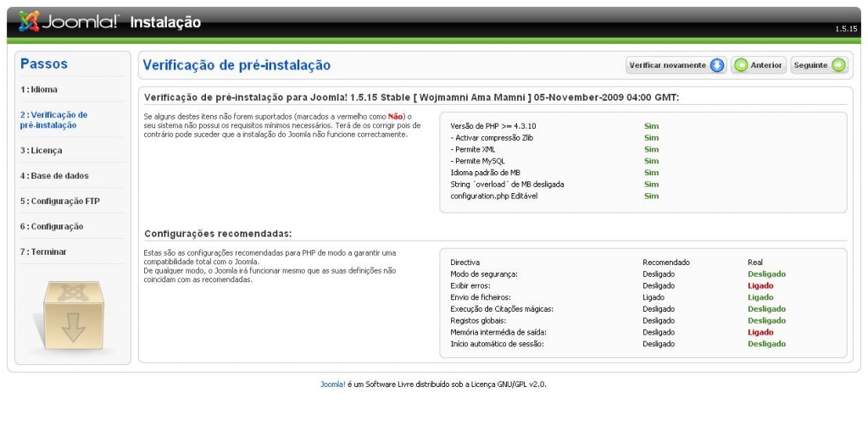Click the Passos sidebar heading
Screen dimensions: 868x426
coord(44,64)
